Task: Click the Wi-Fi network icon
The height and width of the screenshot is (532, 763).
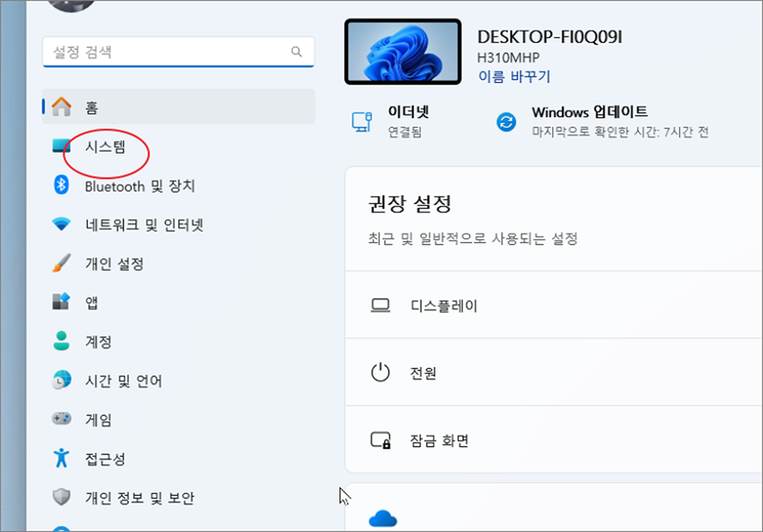Action: click(61, 225)
